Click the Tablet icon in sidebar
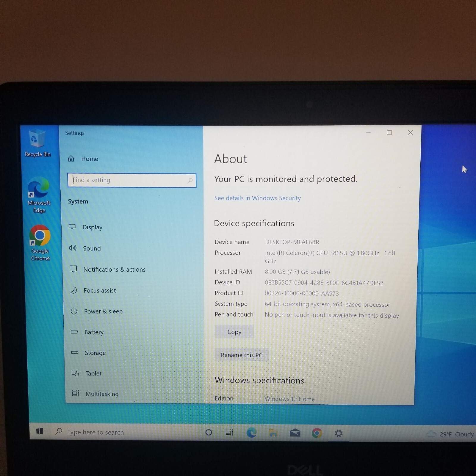The height and width of the screenshot is (476, 476). click(x=75, y=373)
